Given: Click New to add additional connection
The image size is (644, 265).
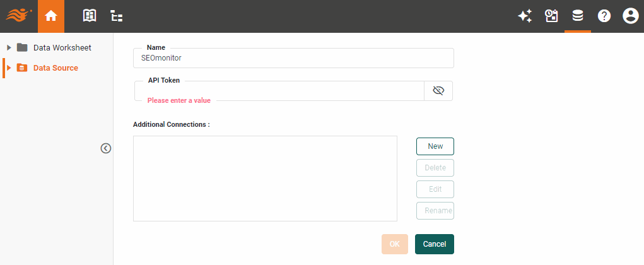Looking at the screenshot, I should [x=435, y=146].
